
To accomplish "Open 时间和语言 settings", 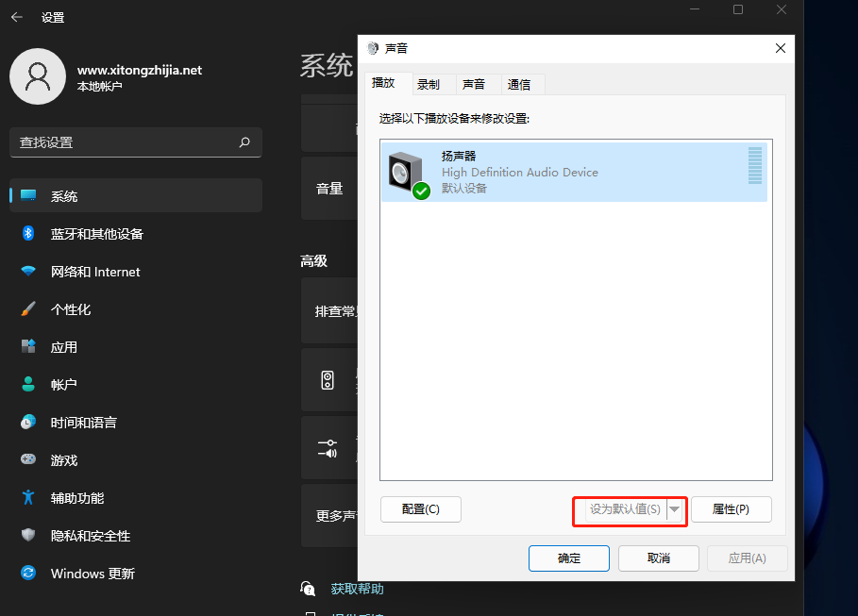I will [136, 423].
